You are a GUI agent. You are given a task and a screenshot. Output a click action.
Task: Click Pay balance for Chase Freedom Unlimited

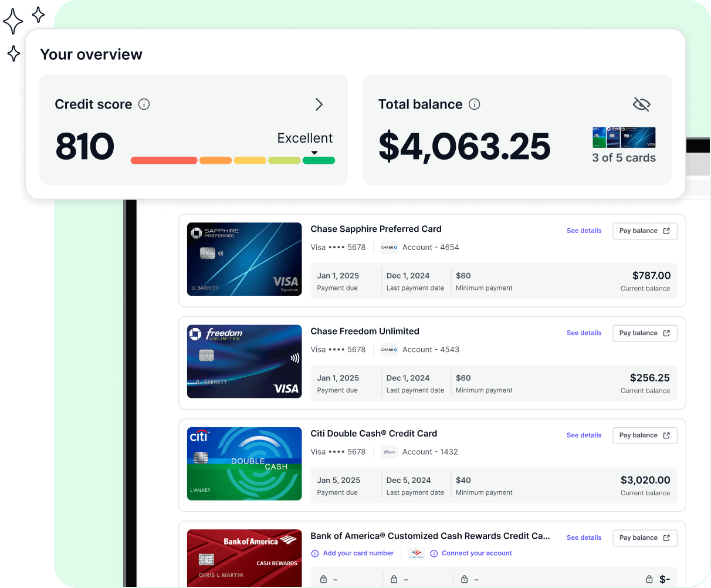click(x=644, y=333)
